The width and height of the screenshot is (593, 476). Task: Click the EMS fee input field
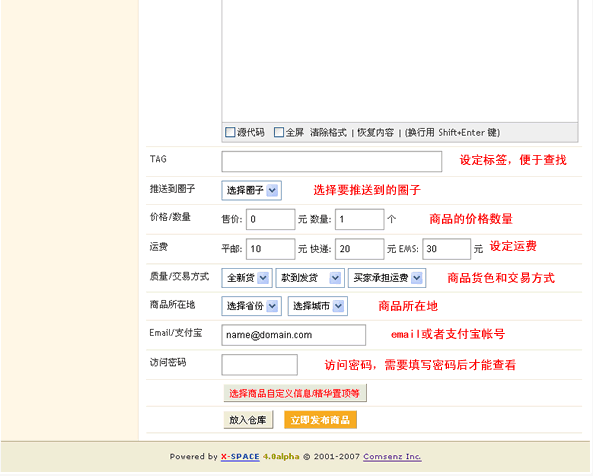point(447,249)
